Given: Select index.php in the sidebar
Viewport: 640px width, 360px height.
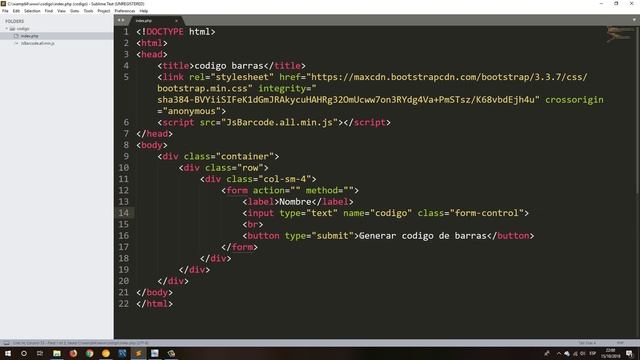Looking at the screenshot, I should pyautogui.click(x=29, y=36).
